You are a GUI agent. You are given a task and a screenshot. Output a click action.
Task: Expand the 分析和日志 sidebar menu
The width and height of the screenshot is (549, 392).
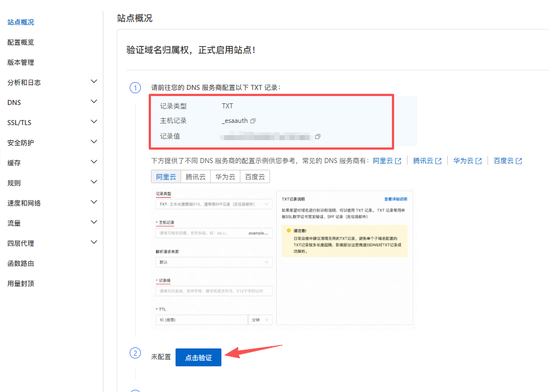click(x=93, y=82)
